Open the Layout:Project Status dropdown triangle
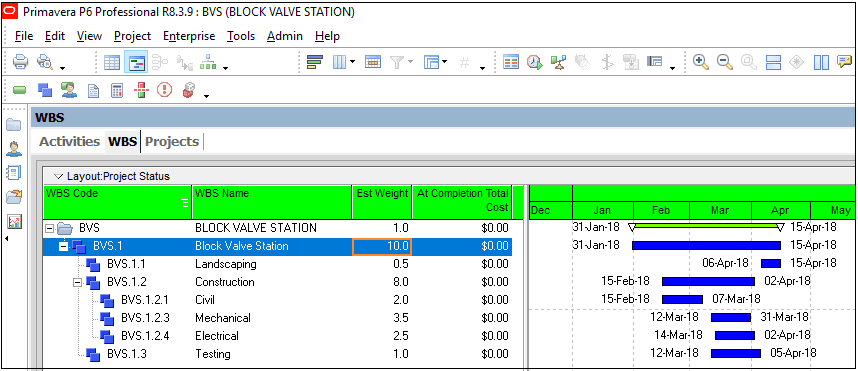The width and height of the screenshot is (858, 371). pos(59,176)
